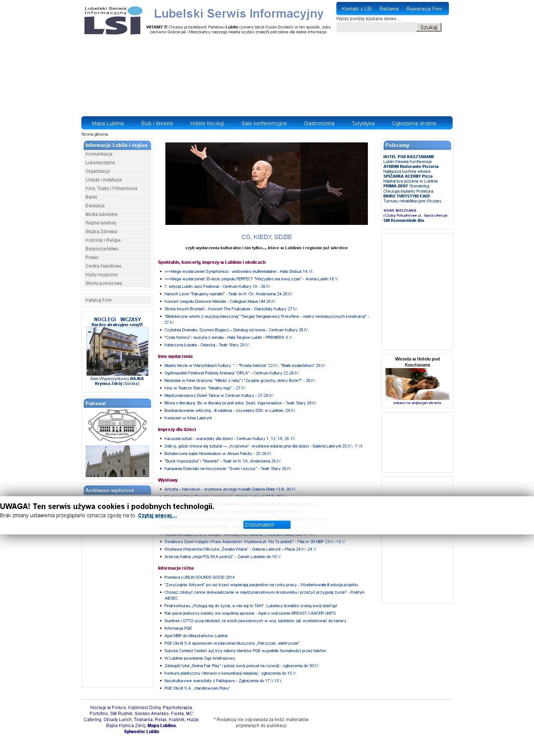The height and width of the screenshot is (756, 534).
Task: Open the Muzeum Lubelskie patron logo
Action: [x=117, y=426]
